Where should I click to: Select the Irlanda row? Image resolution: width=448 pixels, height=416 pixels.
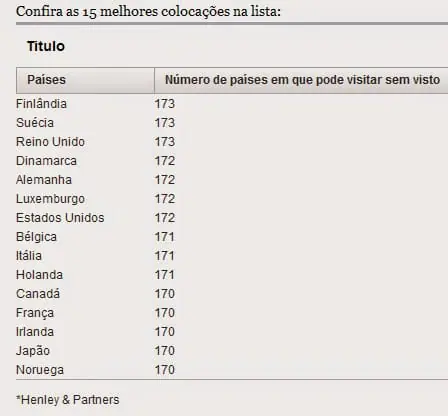pyautogui.click(x=232, y=332)
